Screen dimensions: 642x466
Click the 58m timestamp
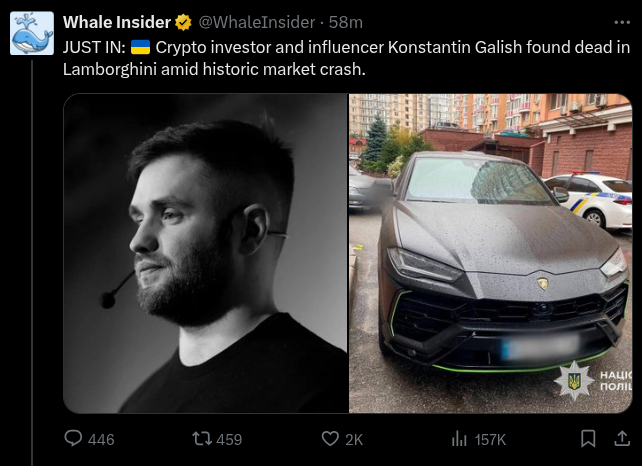tap(346, 22)
